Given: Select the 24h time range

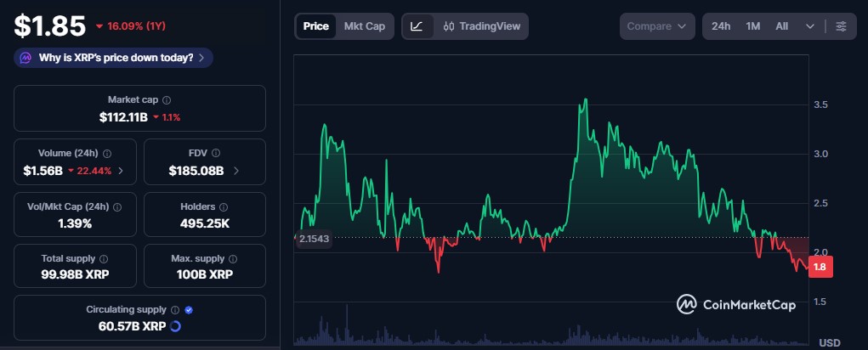Looking at the screenshot, I should (x=721, y=26).
